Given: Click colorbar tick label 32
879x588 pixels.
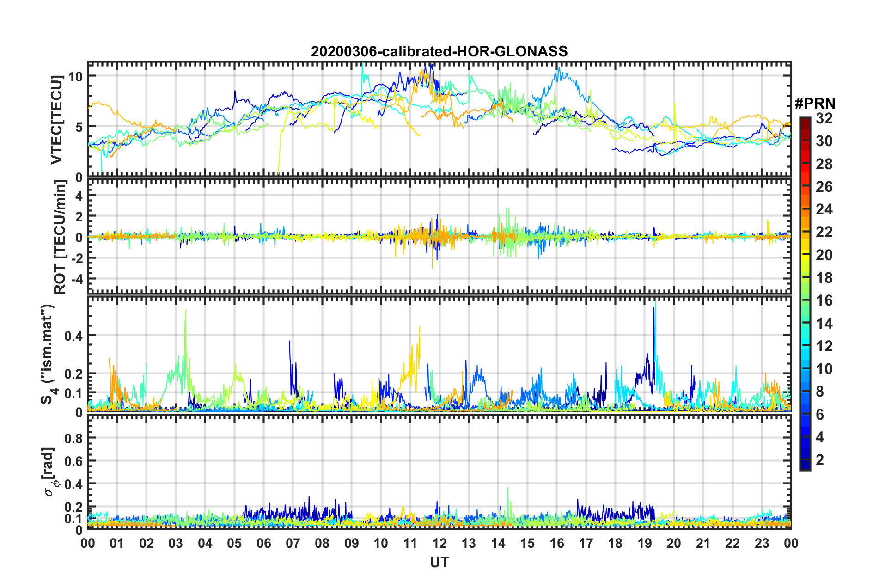Looking at the screenshot, I should 824,118.
